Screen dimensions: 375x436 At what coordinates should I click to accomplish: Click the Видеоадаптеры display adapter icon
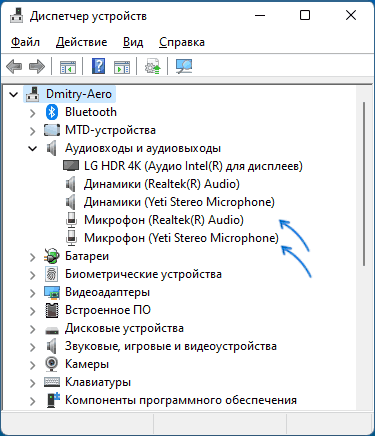click(52, 292)
